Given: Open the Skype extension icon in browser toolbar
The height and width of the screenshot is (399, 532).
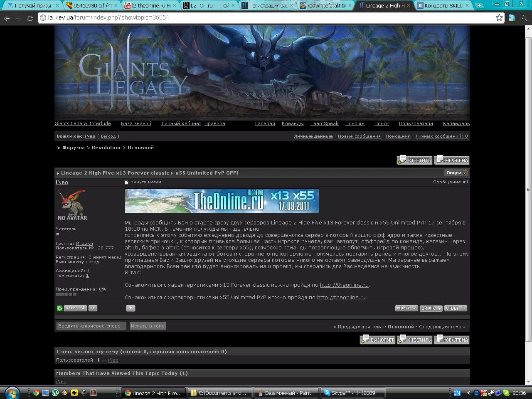Looking at the screenshot, I should coord(512,17).
